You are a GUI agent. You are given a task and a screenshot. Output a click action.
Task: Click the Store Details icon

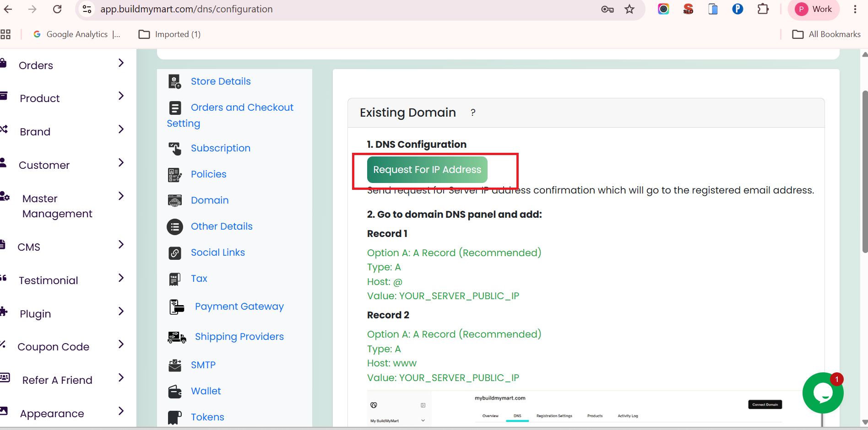(x=175, y=81)
